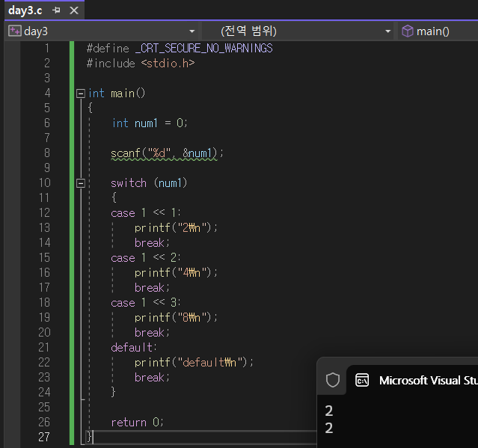
Task: Click the main() cube icon
Action: click(x=407, y=31)
